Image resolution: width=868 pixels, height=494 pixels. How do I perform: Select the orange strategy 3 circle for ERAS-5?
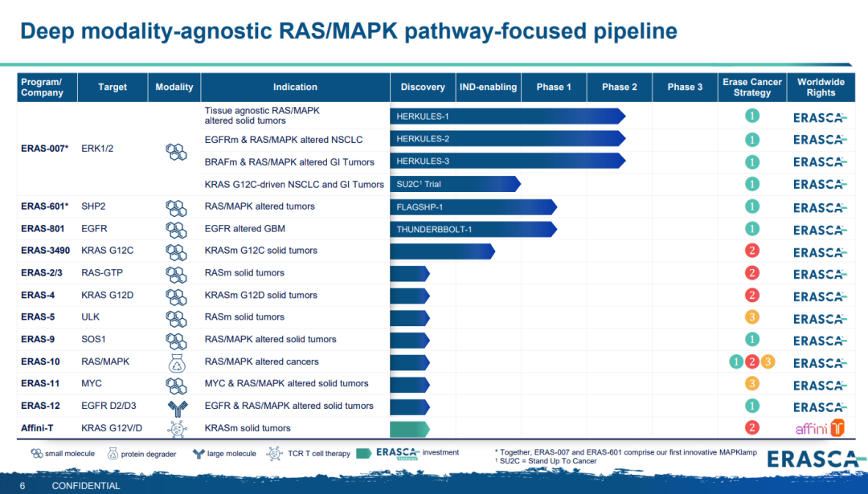[x=751, y=316]
